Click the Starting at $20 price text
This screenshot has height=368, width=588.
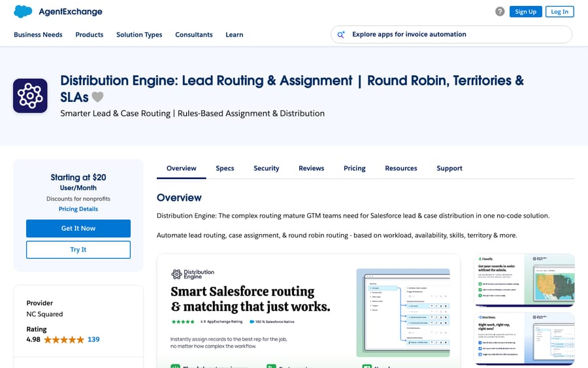[x=78, y=177]
